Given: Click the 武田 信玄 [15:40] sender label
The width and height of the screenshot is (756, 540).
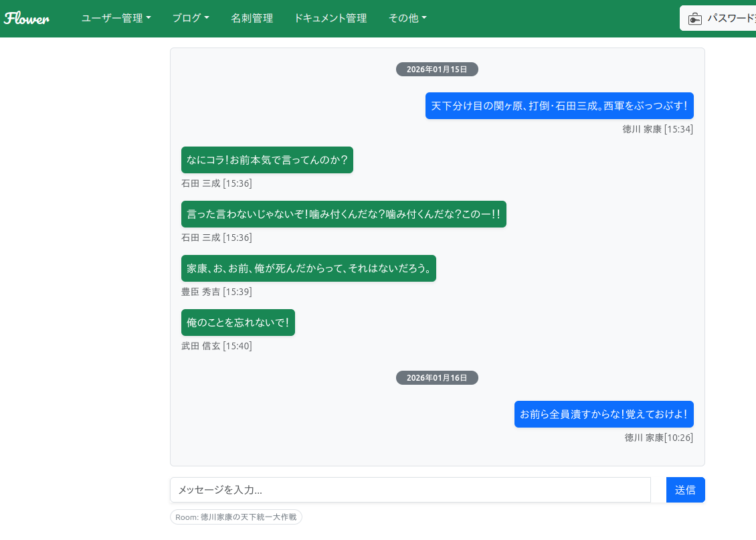Looking at the screenshot, I should [217, 346].
